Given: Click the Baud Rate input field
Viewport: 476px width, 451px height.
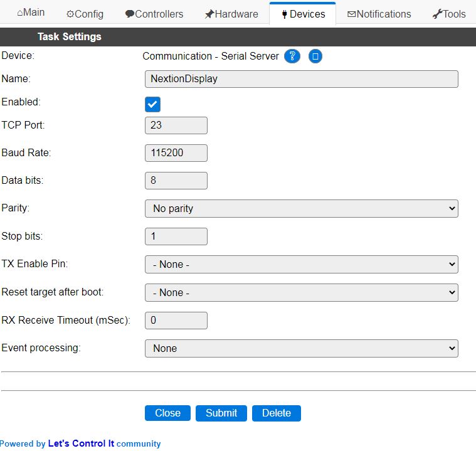Looking at the screenshot, I should point(176,152).
